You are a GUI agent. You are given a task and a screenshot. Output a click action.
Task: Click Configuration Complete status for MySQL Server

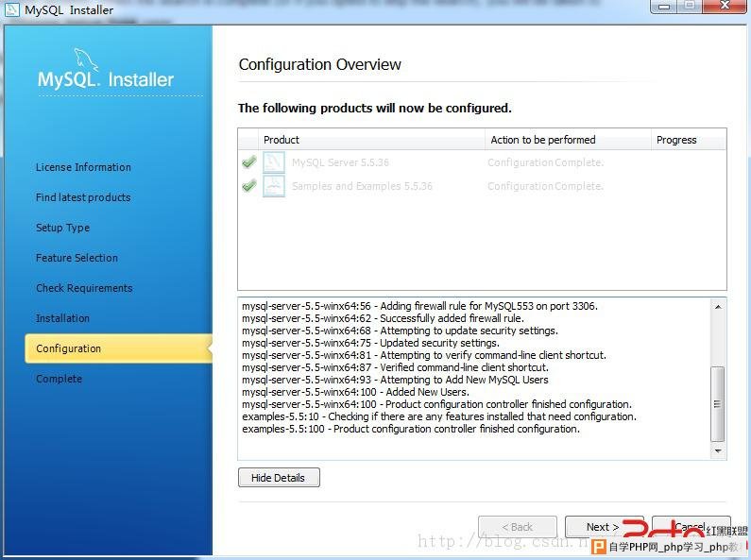545,162
